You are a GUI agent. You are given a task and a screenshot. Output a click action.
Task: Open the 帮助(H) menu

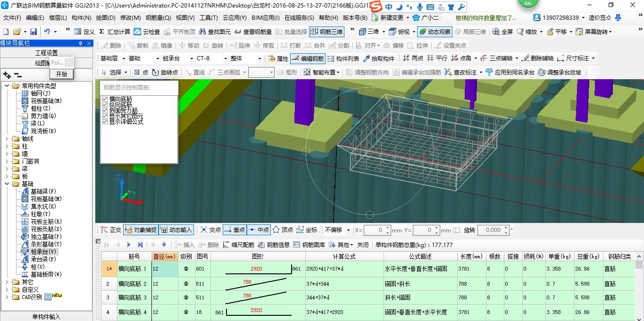click(328, 18)
